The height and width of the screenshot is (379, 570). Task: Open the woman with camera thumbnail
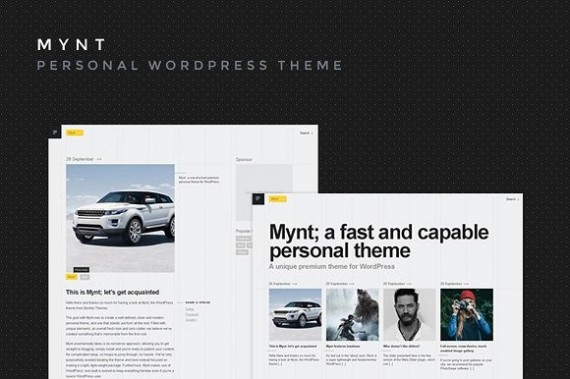click(x=467, y=315)
